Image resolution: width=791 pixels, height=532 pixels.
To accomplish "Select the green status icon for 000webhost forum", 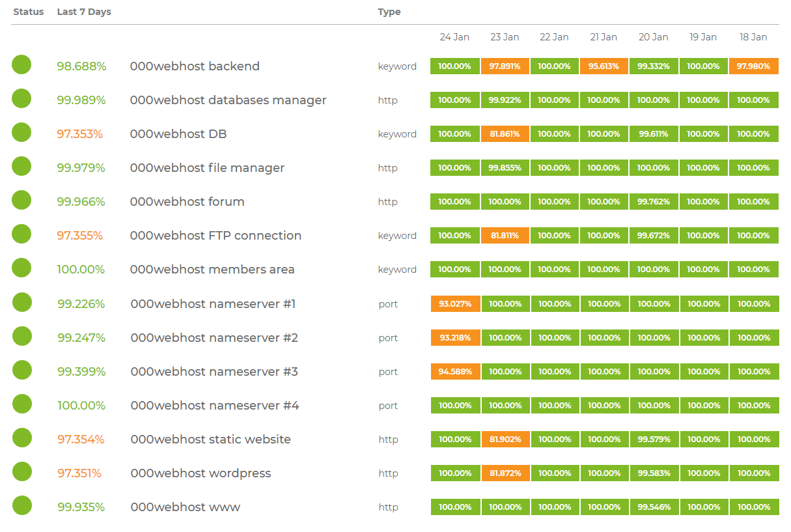I will coord(21,201).
